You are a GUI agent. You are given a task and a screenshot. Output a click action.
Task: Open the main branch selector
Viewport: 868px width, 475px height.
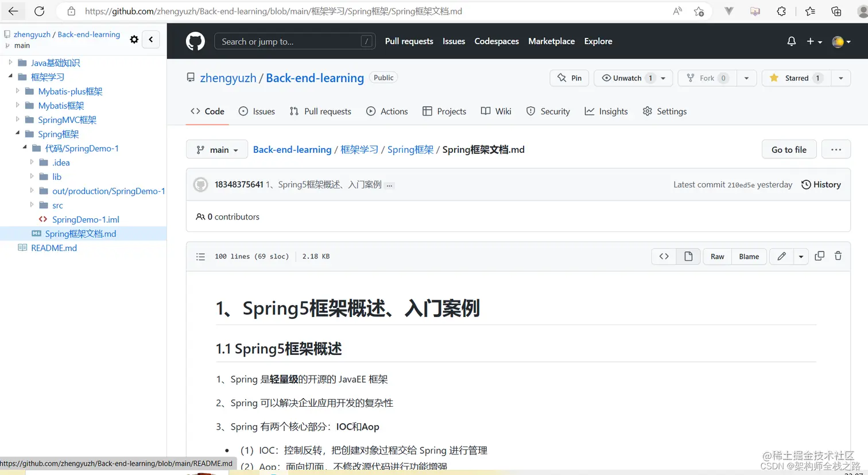click(217, 149)
